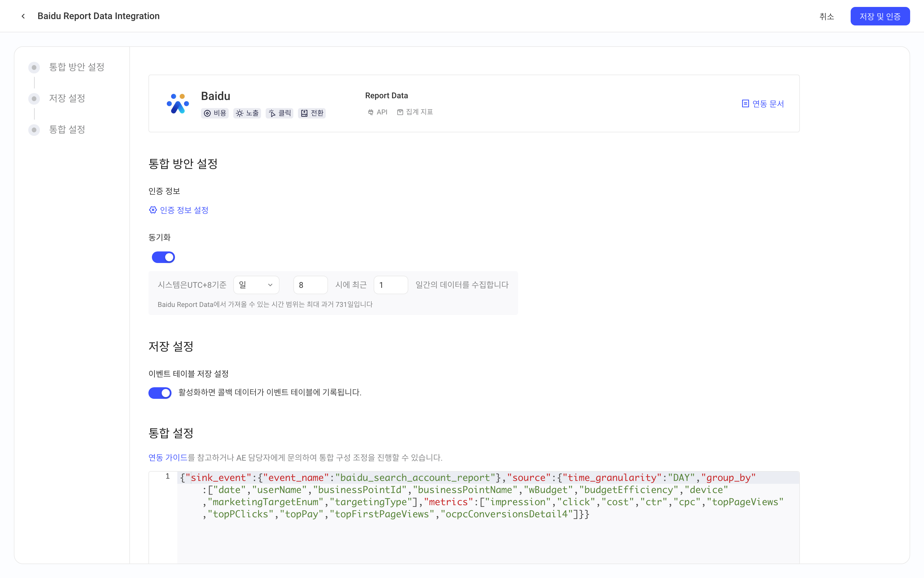Open the 연동 문서 link
This screenshot has width=924, height=578.
pos(768,103)
